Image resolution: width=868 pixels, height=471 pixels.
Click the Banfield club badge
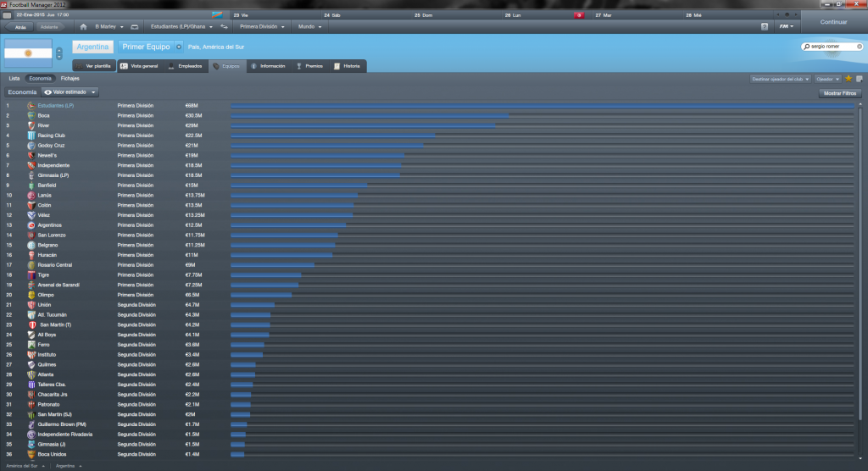coord(31,186)
